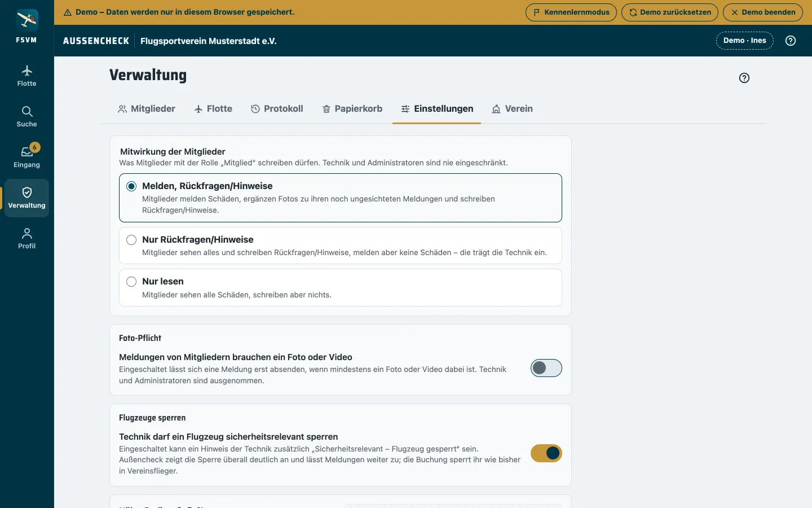Screen dimensions: 812x508
Task: Enable the Foto-Pflicht toggle switch
Action: [546, 368]
